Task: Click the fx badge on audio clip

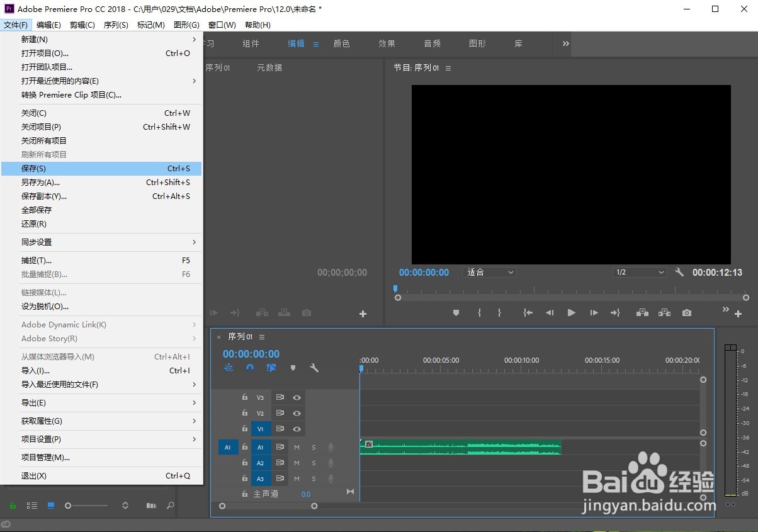Action: tap(369, 444)
